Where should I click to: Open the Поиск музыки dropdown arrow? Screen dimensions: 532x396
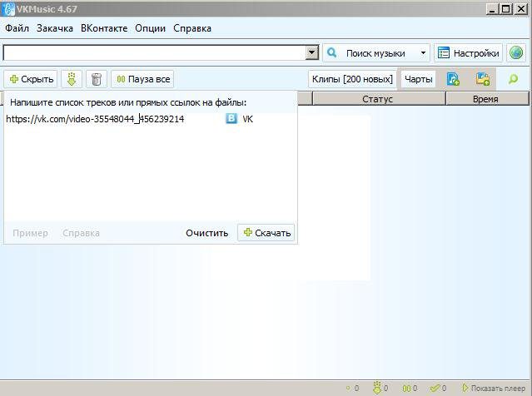(423, 53)
